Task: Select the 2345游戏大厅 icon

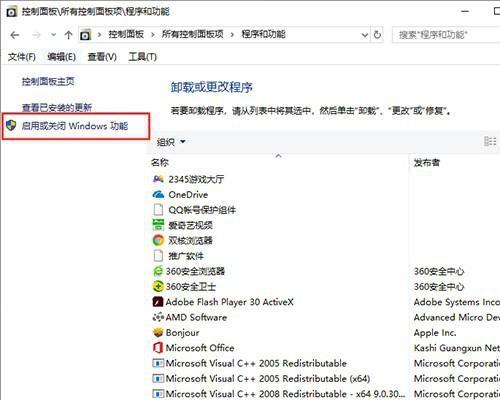Action: [158, 179]
